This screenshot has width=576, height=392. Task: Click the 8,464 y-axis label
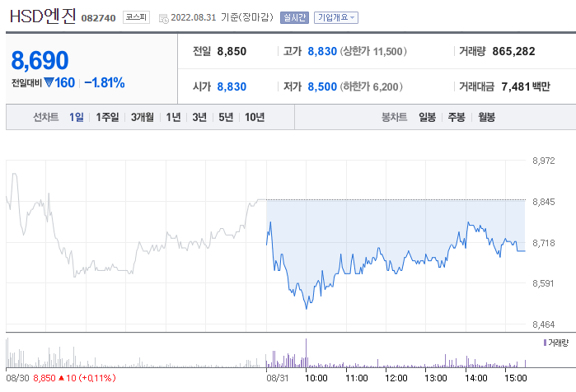(544, 324)
